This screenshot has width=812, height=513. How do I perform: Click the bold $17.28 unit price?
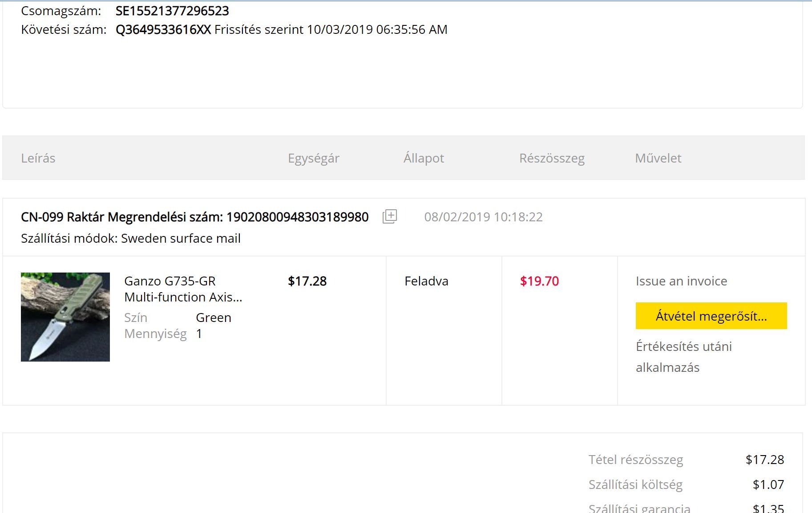[x=307, y=281]
